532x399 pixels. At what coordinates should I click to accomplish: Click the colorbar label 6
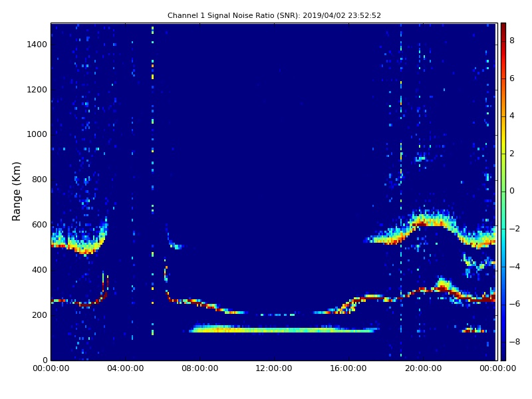[512, 78]
